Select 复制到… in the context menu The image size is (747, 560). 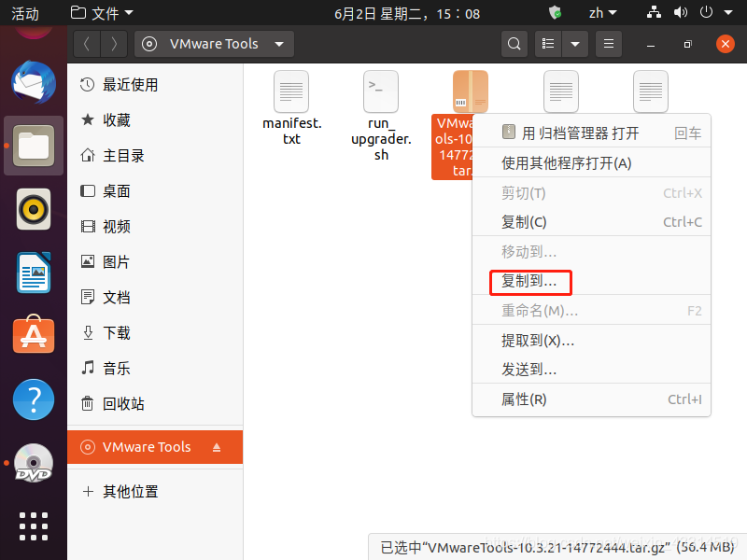[591, 282]
